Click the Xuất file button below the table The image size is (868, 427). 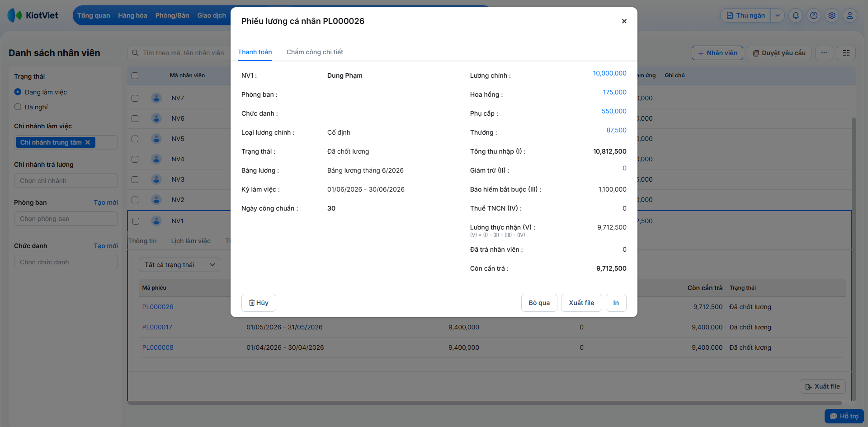(x=822, y=386)
